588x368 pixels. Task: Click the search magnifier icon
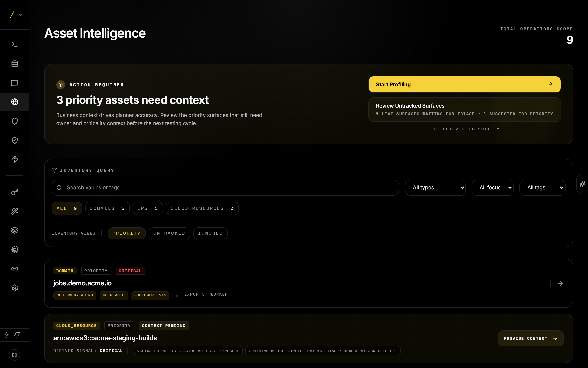coord(59,188)
